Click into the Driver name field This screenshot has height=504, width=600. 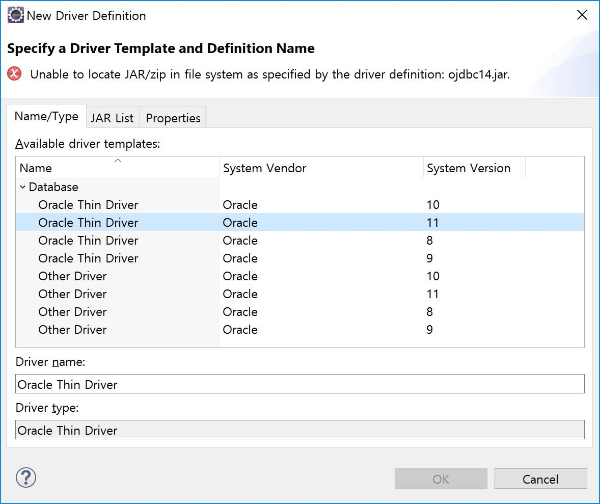(300, 384)
